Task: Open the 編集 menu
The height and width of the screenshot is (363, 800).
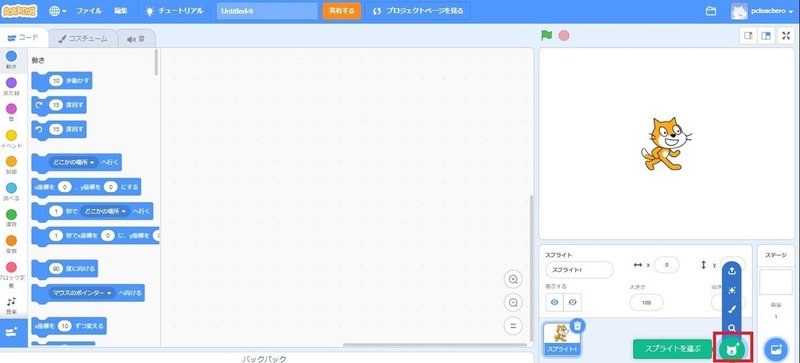Action: [x=121, y=11]
